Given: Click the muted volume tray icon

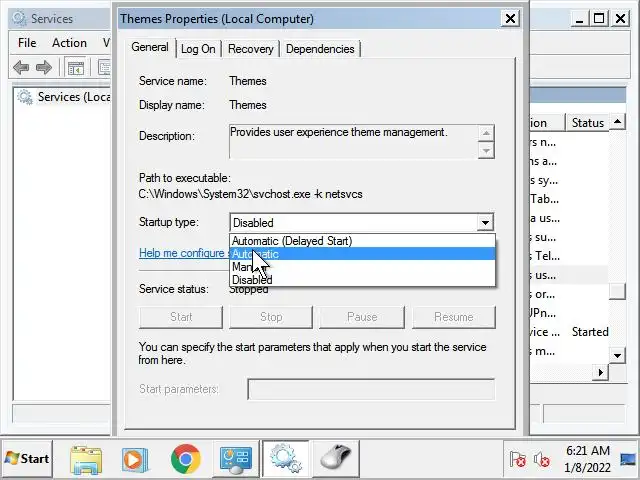Looking at the screenshot, I should [x=541, y=460].
